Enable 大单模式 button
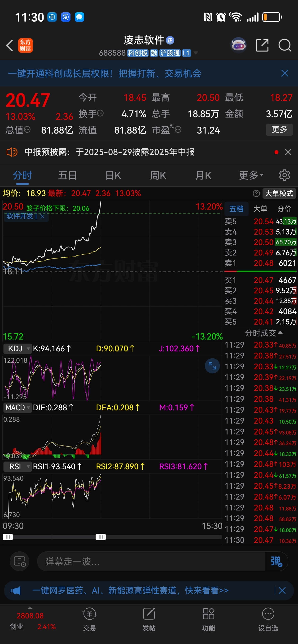298x644 pixels. click(279, 193)
